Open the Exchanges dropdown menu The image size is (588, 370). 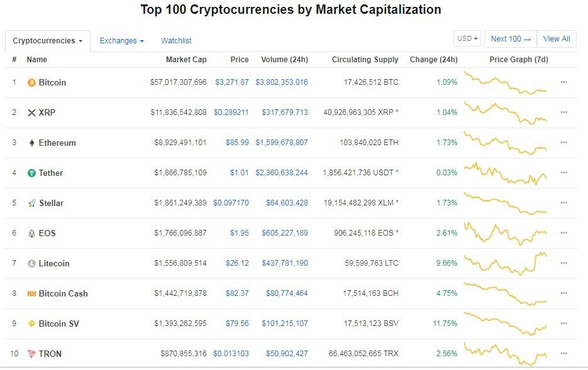coord(121,41)
